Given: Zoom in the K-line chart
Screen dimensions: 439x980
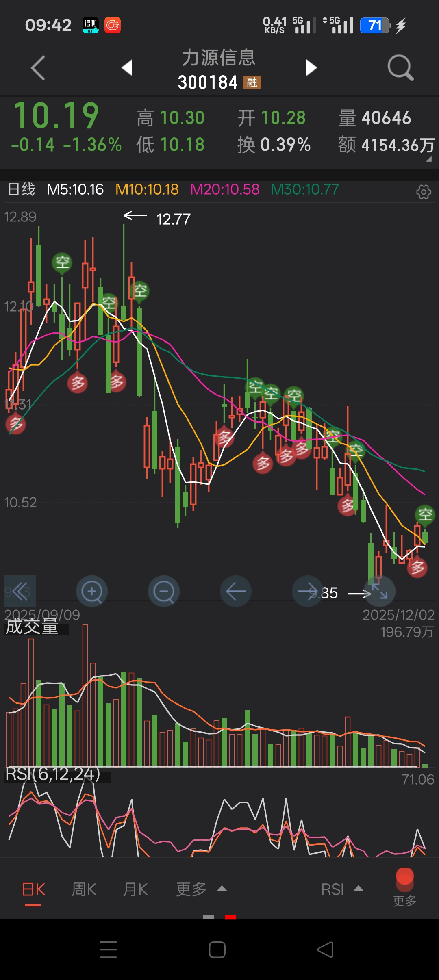Looking at the screenshot, I should [92, 591].
